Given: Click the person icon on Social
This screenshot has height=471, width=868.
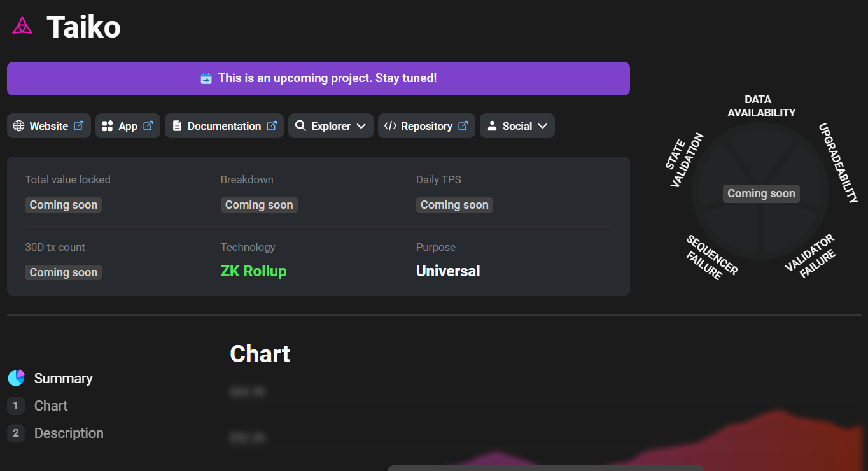Looking at the screenshot, I should point(492,126).
